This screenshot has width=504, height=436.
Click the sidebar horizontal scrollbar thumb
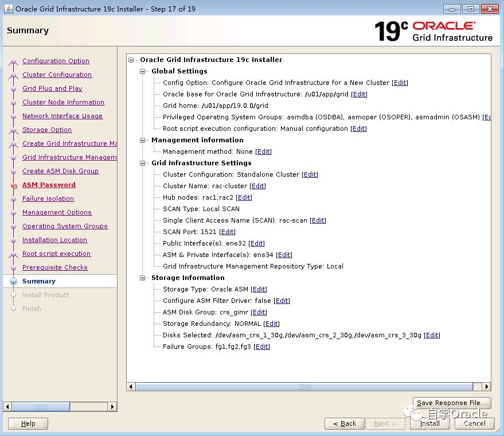coord(41,407)
